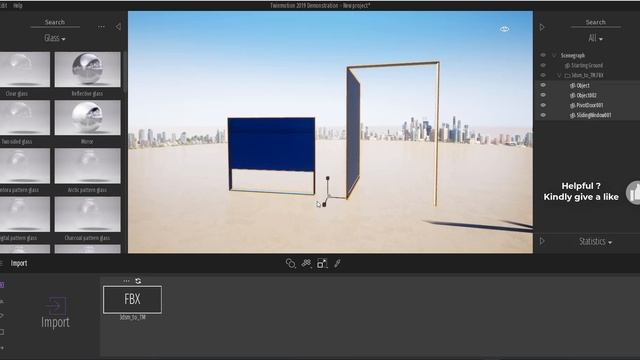
Task: Click the replace objects icon in toolbar
Action: [x=306, y=263]
